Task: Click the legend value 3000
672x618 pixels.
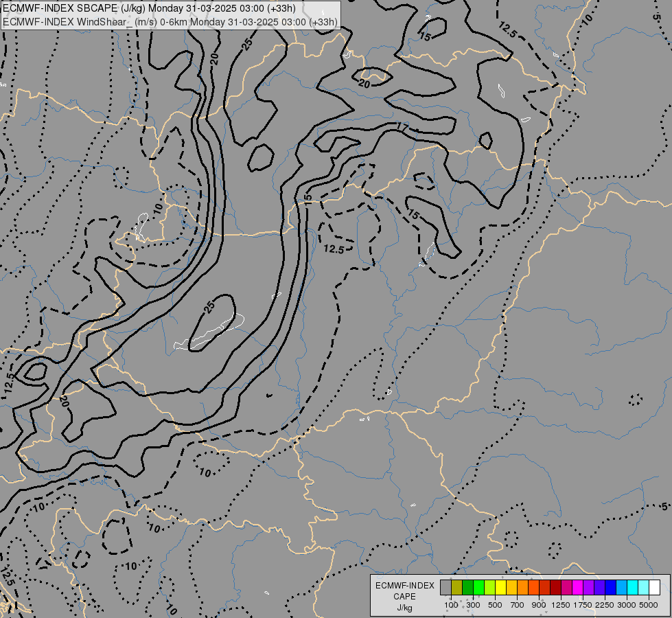Action: [627, 605]
